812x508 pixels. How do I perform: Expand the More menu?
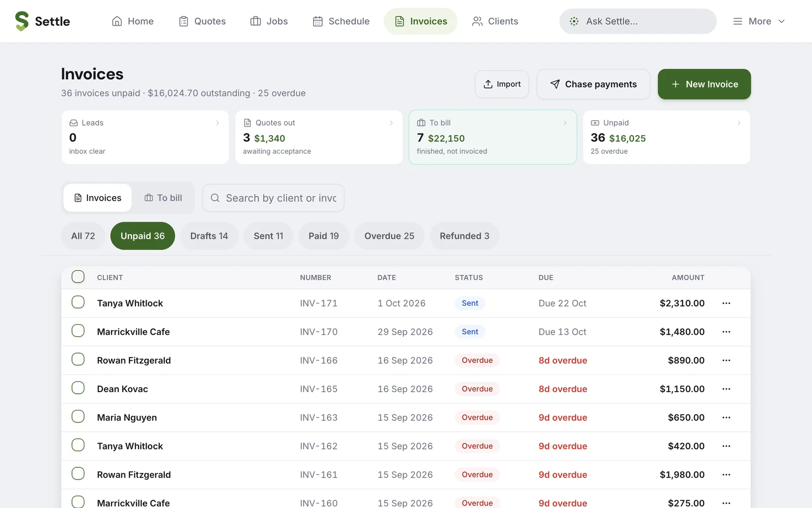point(759,21)
